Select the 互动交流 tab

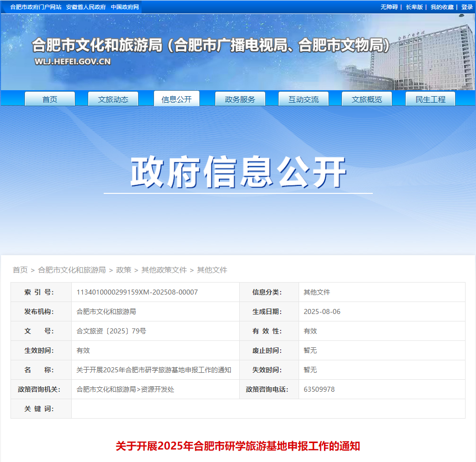point(303,99)
